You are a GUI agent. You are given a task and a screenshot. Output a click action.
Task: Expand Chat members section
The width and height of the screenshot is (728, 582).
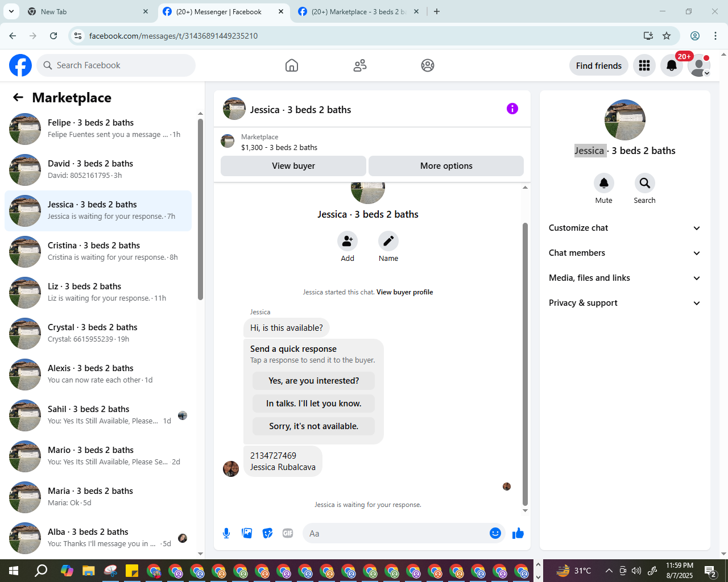(625, 253)
